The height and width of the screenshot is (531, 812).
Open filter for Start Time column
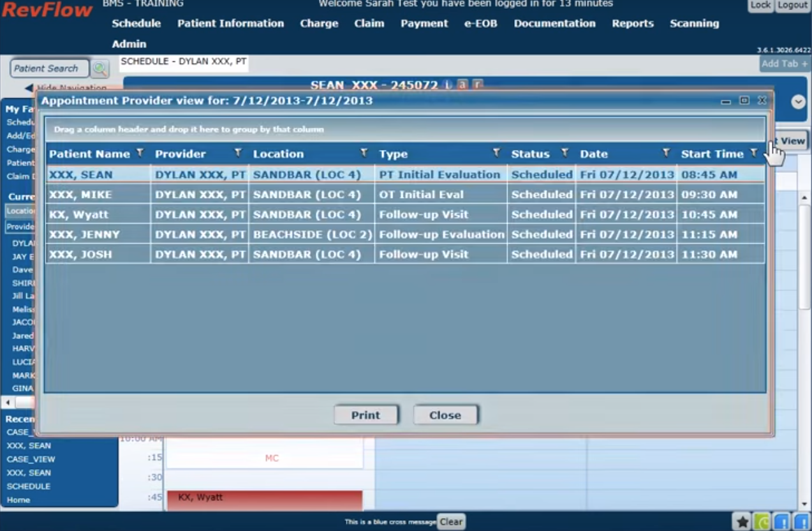pos(754,153)
